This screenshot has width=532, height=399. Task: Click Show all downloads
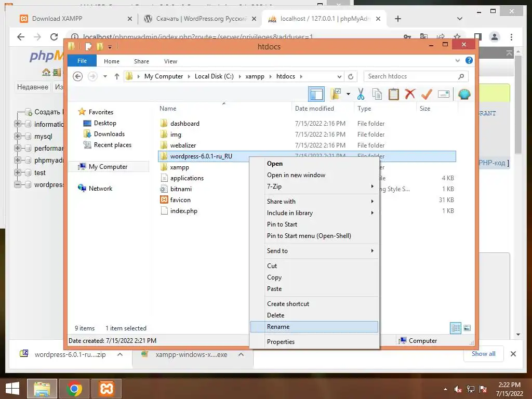click(484, 354)
